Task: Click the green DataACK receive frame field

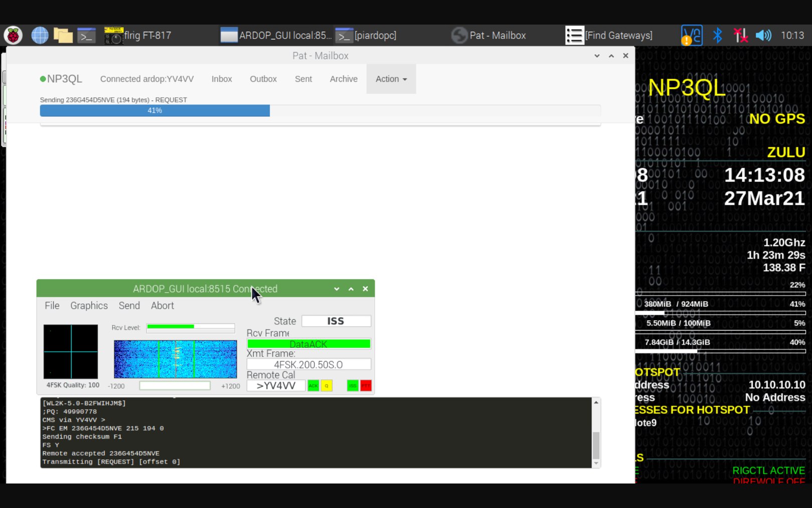Action: coord(308,344)
